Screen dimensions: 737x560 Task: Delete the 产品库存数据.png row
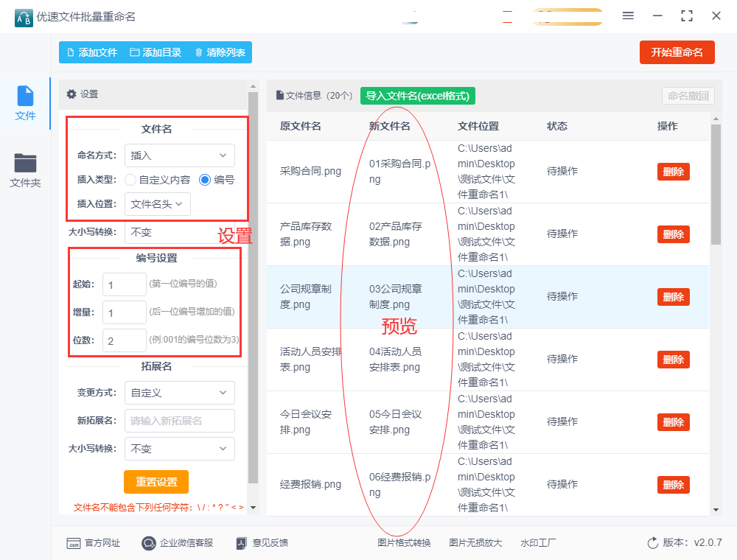pyautogui.click(x=673, y=234)
